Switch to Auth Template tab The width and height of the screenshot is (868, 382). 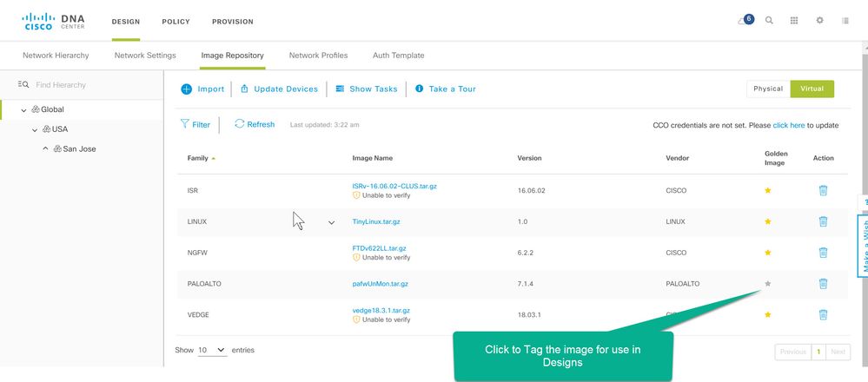[399, 56]
